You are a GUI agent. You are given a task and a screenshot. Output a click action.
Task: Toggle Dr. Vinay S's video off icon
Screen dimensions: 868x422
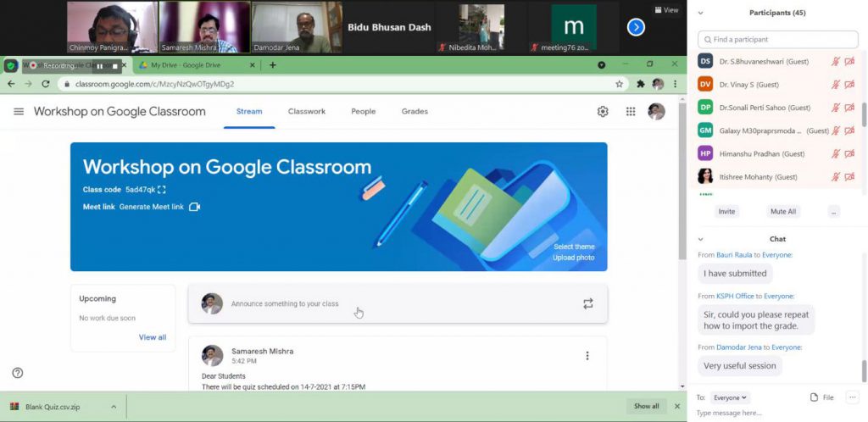[x=849, y=85]
